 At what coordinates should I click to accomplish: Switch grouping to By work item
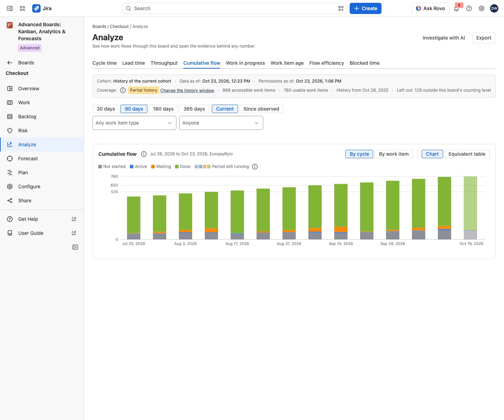pos(394,154)
